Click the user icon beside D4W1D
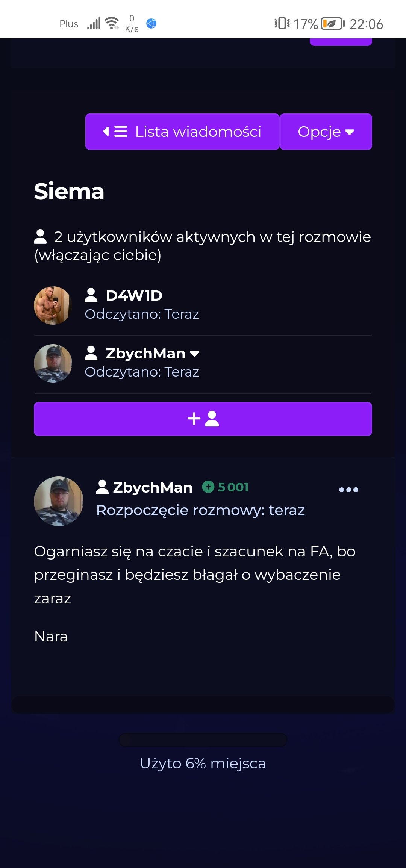The width and height of the screenshot is (406, 868). pos(91,295)
